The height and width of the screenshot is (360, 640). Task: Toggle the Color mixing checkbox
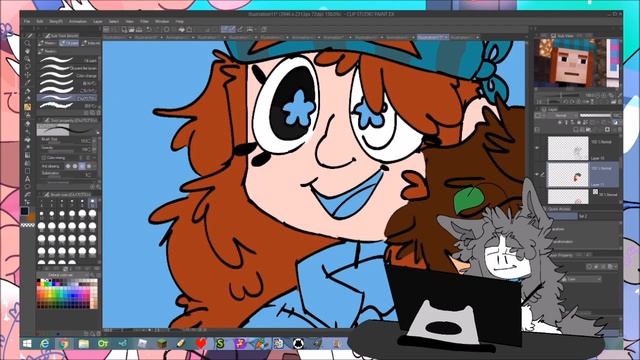coord(44,158)
